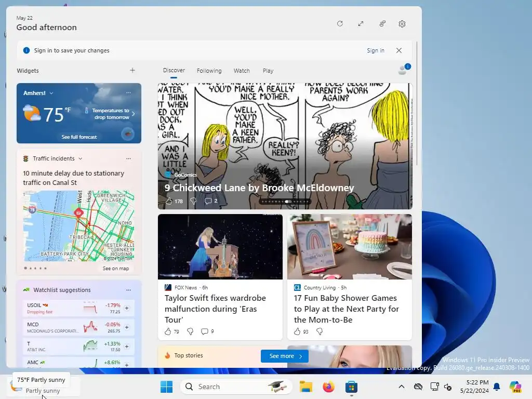The height and width of the screenshot is (399, 532).
Task: Open comments on 9 Chickweed Lane
Action: 211,201
